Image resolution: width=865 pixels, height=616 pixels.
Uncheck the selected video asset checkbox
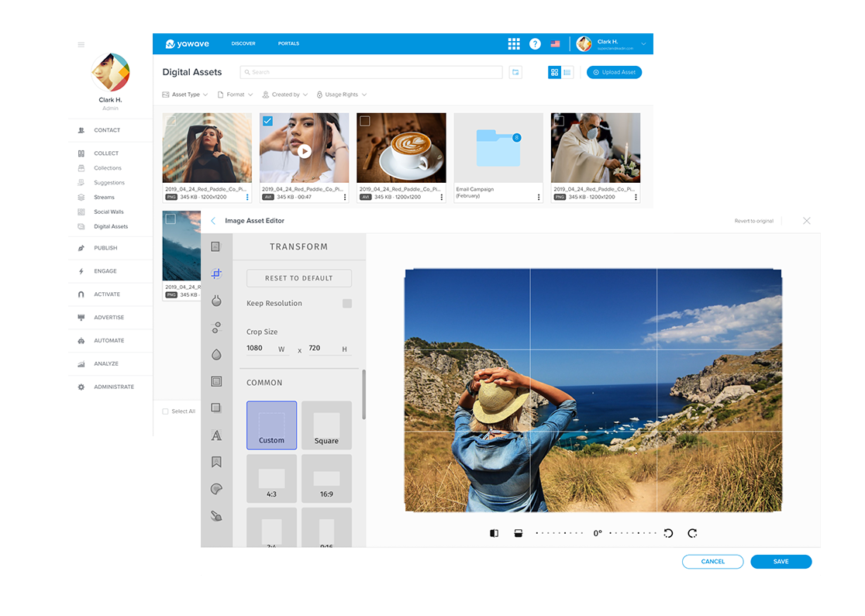tap(267, 121)
